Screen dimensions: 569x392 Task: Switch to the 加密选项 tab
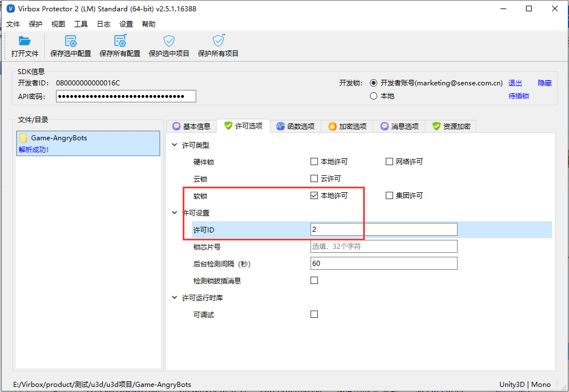point(347,126)
